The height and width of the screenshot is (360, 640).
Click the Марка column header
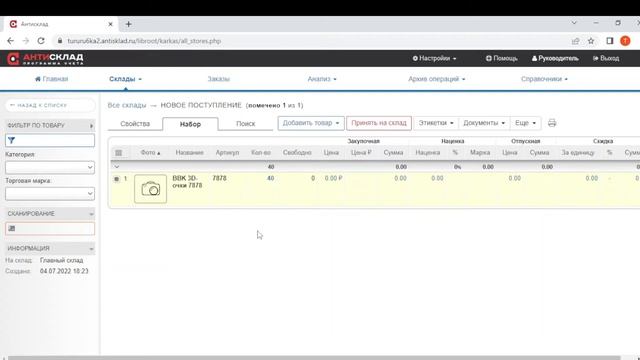pyautogui.click(x=480, y=153)
